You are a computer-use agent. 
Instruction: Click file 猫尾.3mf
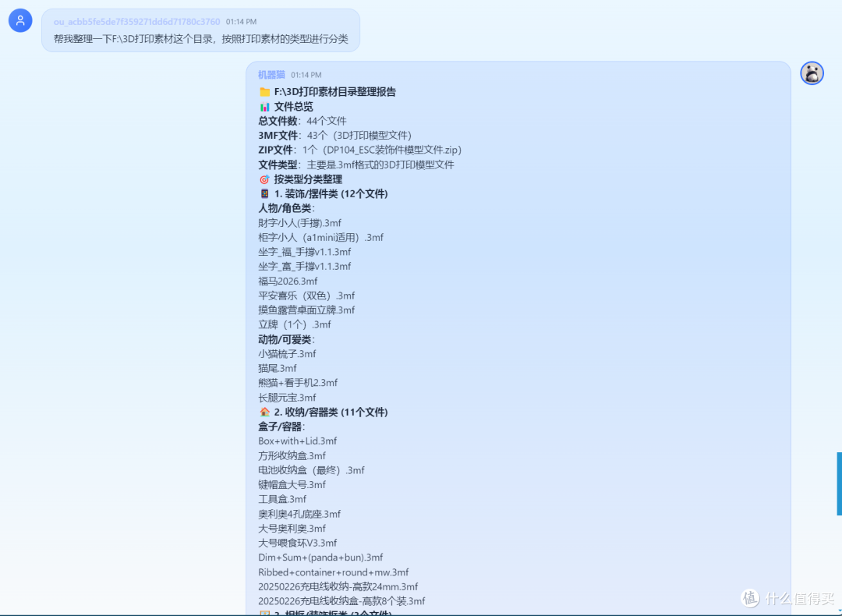[278, 368]
